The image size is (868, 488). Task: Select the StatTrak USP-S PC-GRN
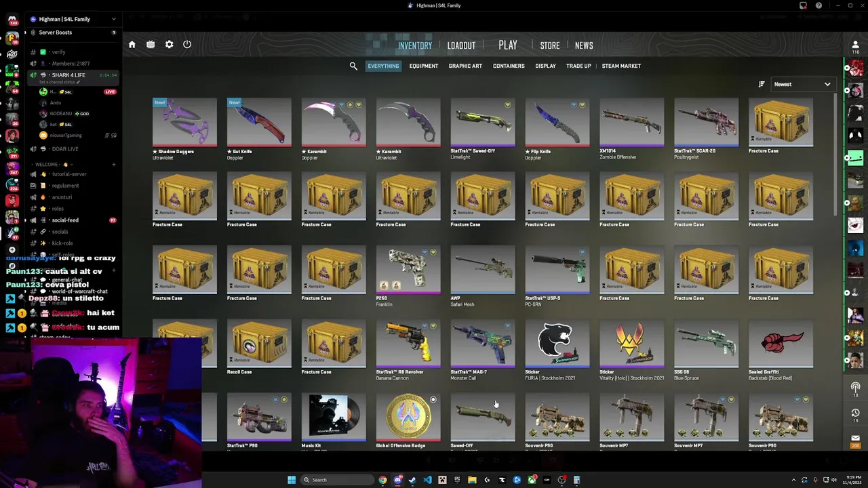[557, 277]
